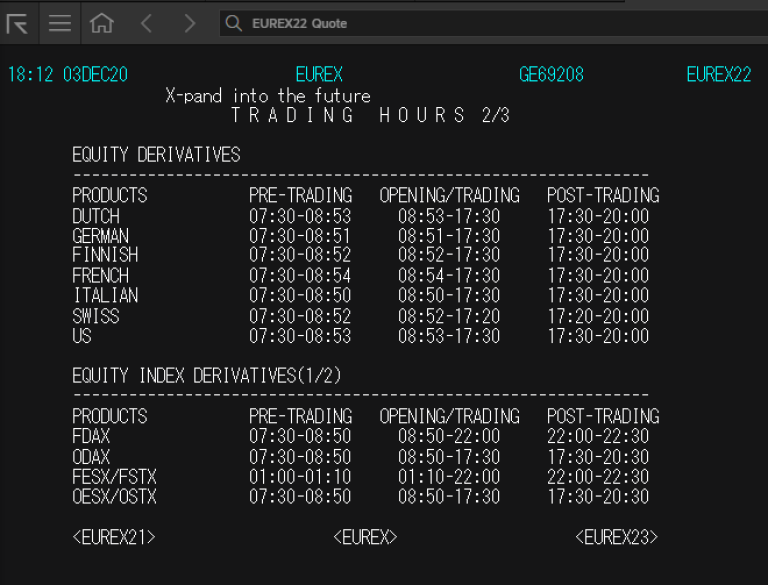
Task: Click the X-pand into the future slogan
Action: [x=268, y=96]
